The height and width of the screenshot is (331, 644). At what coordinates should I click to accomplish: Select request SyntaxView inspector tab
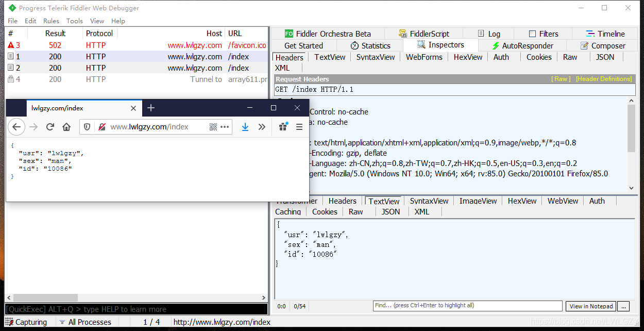[376, 57]
